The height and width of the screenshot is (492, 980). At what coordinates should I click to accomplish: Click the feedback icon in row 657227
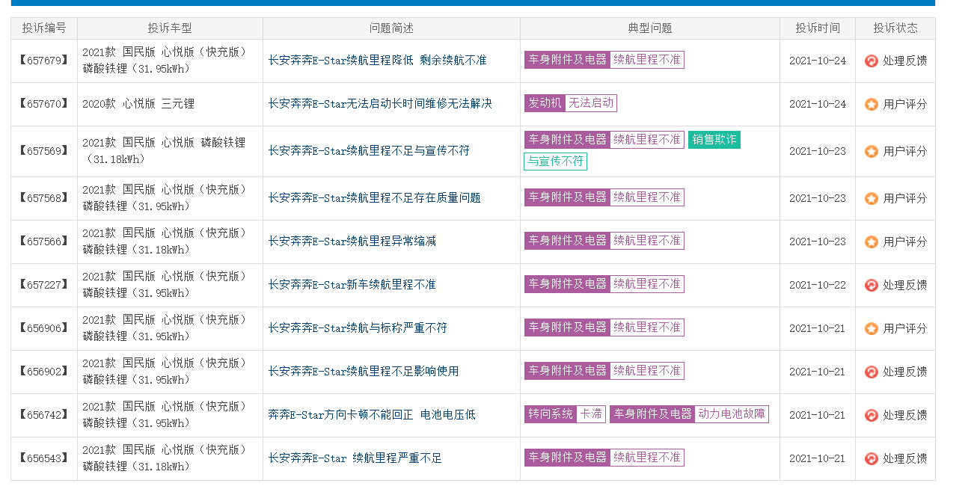(872, 285)
